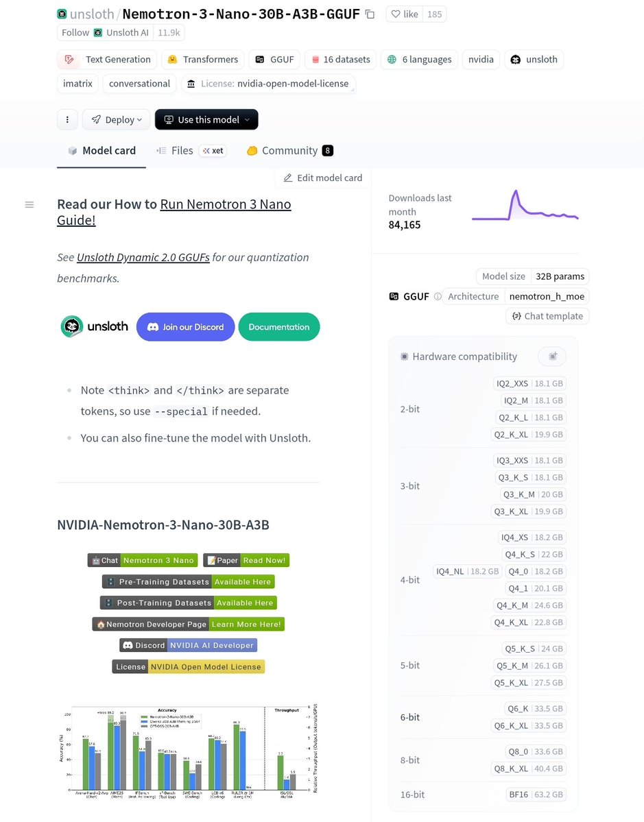Like the model with the heart button
644x822 pixels.
(x=405, y=14)
